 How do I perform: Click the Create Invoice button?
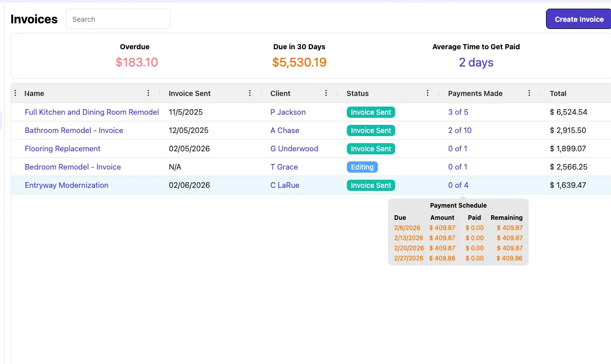578,19
